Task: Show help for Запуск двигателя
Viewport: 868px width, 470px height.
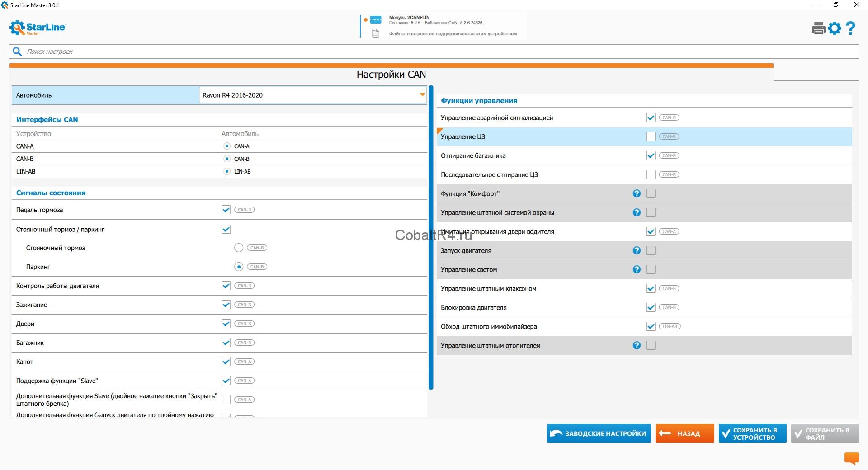Action: point(637,250)
